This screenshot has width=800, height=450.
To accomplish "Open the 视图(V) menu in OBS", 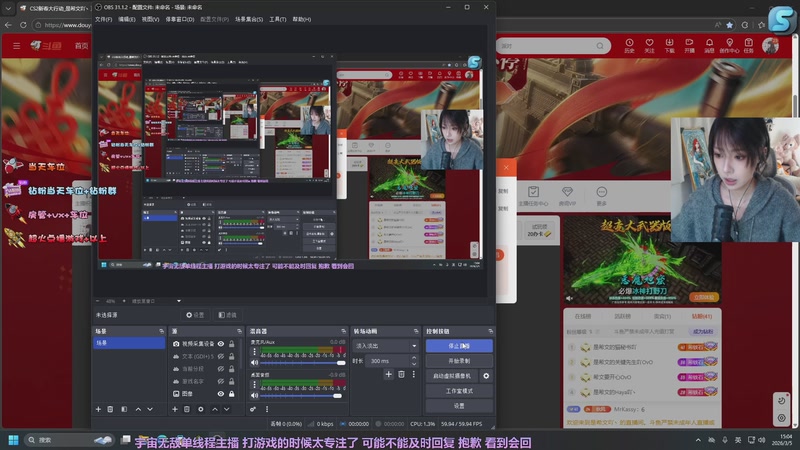I will [x=150, y=19].
